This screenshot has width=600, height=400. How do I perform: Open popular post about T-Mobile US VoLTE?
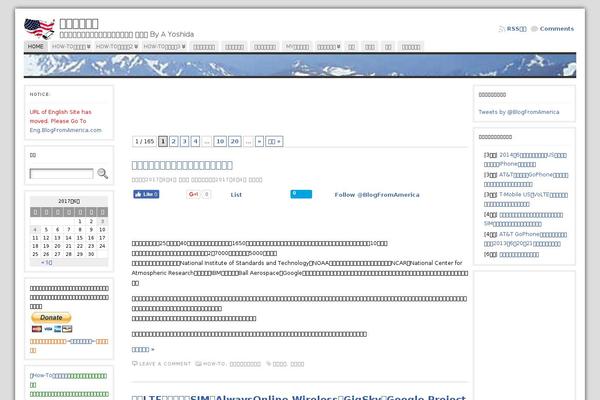pos(525,199)
